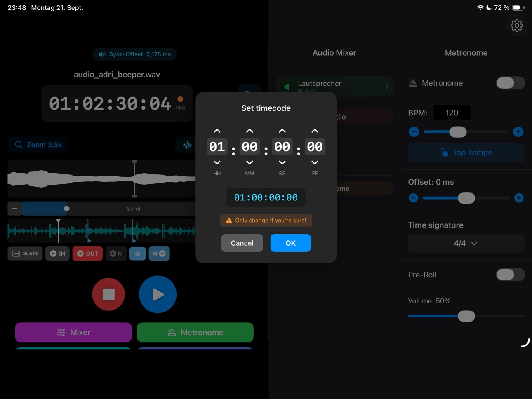This screenshot has height=399, width=532.
Task: Open the 4/4 time signature dropdown
Action: (466, 243)
